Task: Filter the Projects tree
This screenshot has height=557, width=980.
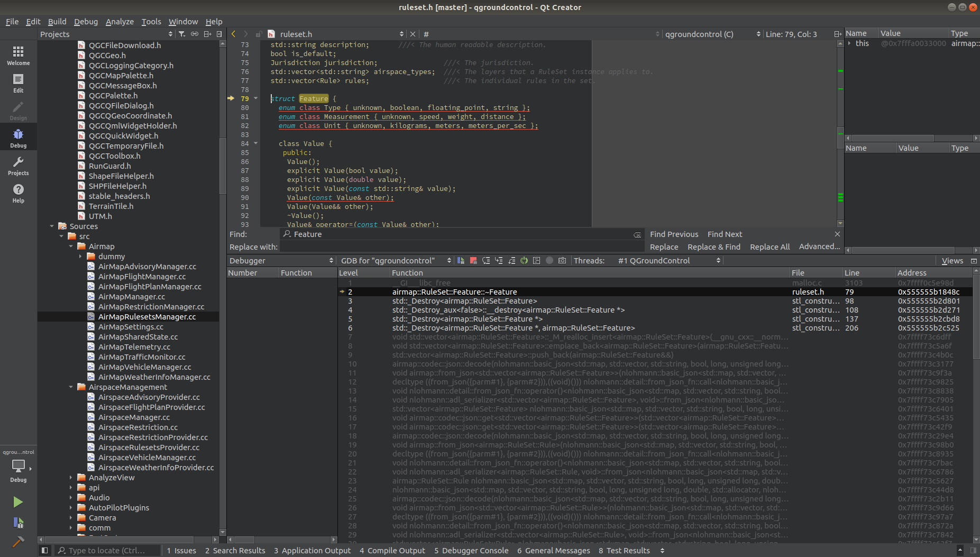Action: coord(182,34)
